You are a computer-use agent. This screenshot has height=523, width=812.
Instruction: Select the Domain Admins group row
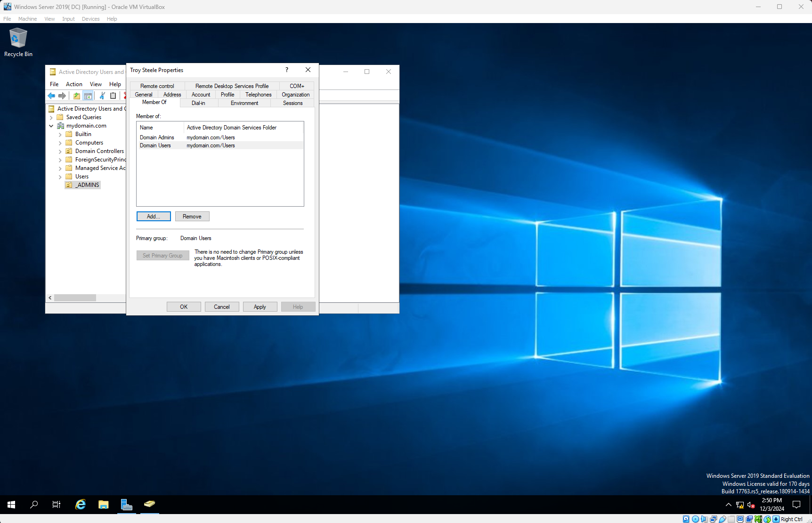[220, 137]
